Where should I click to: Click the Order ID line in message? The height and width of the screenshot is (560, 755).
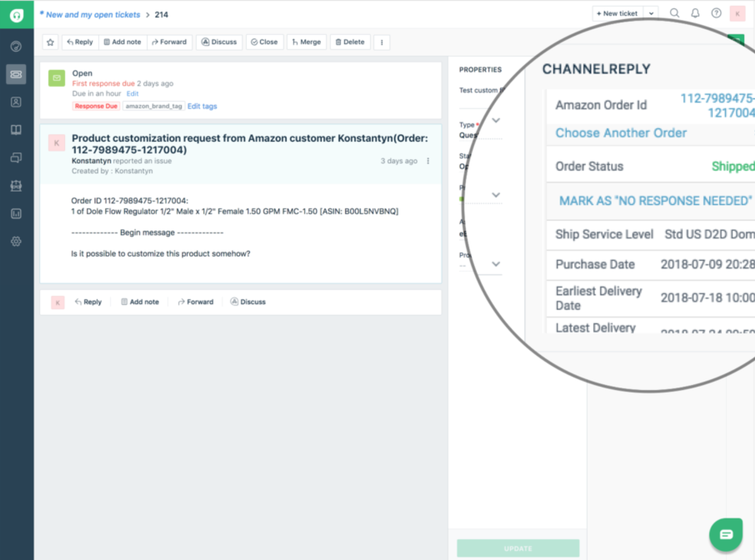pos(130,201)
